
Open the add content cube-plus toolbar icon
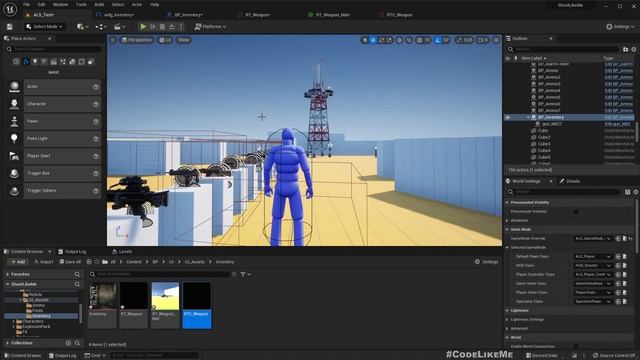pos(82,27)
